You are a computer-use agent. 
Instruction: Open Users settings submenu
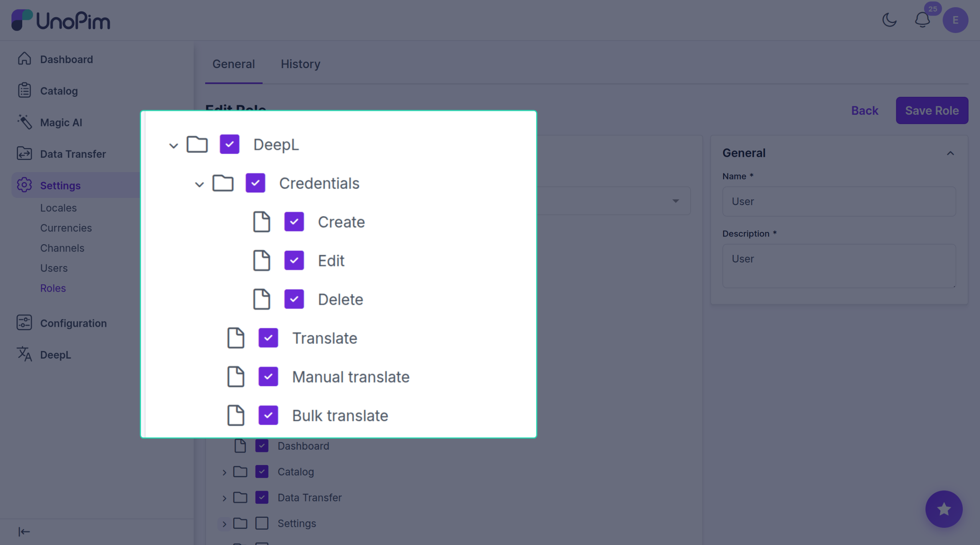coord(54,268)
